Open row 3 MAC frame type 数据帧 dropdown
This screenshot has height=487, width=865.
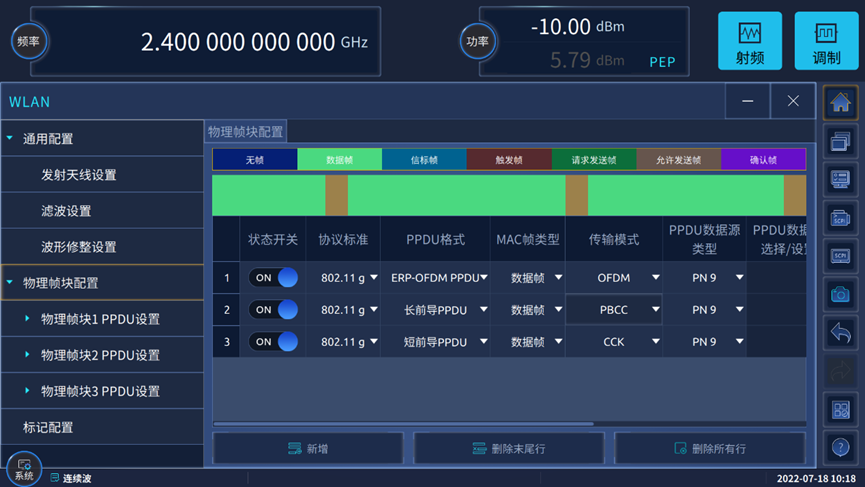tap(528, 341)
